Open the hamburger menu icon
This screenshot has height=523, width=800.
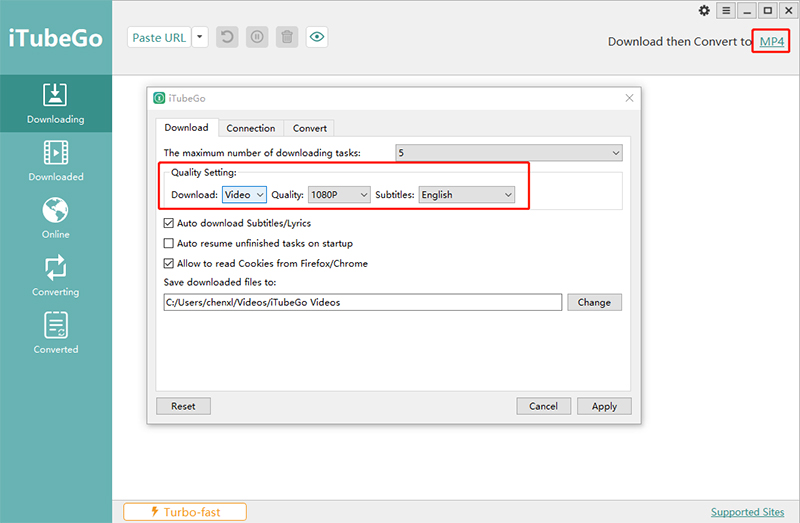(726, 11)
